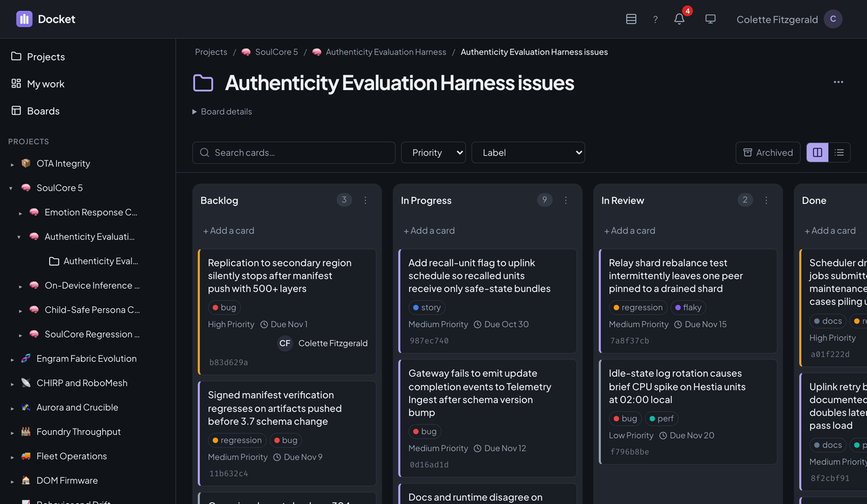This screenshot has width=867, height=504.
Task: Click the Search cards input field
Action: (x=294, y=152)
